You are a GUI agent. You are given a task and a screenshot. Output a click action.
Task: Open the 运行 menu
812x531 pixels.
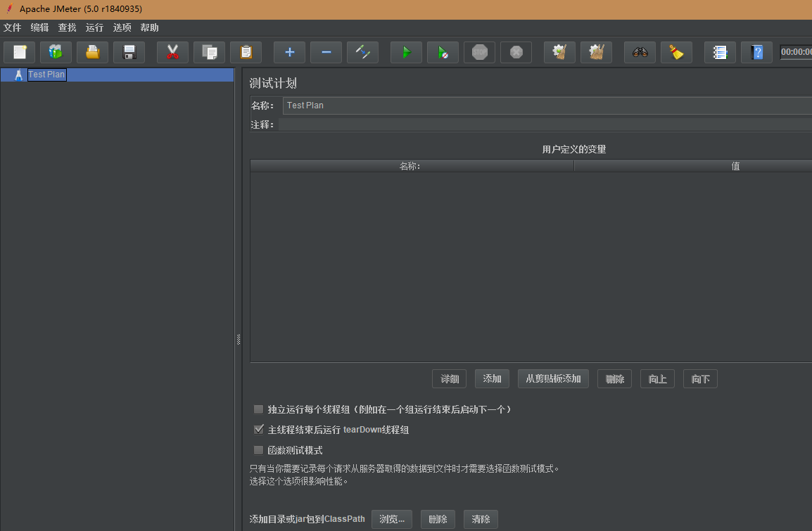95,27
